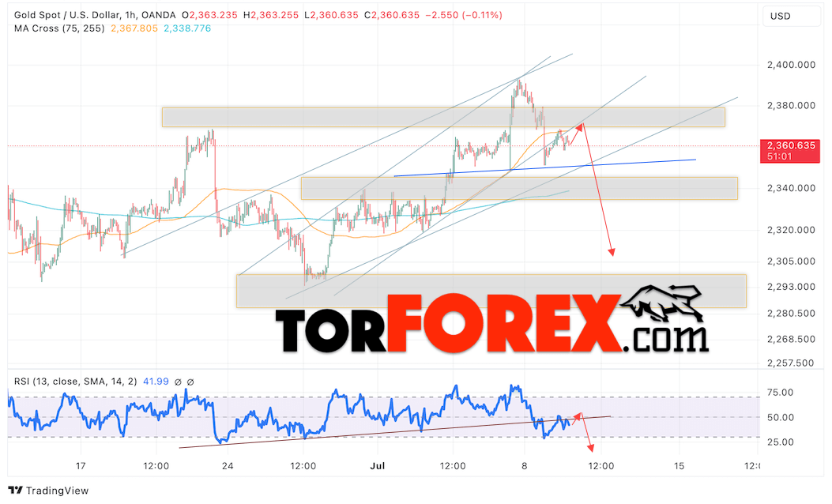Click the 2,293.000 price axis label
The width and height of the screenshot is (832, 504).
pos(791,287)
